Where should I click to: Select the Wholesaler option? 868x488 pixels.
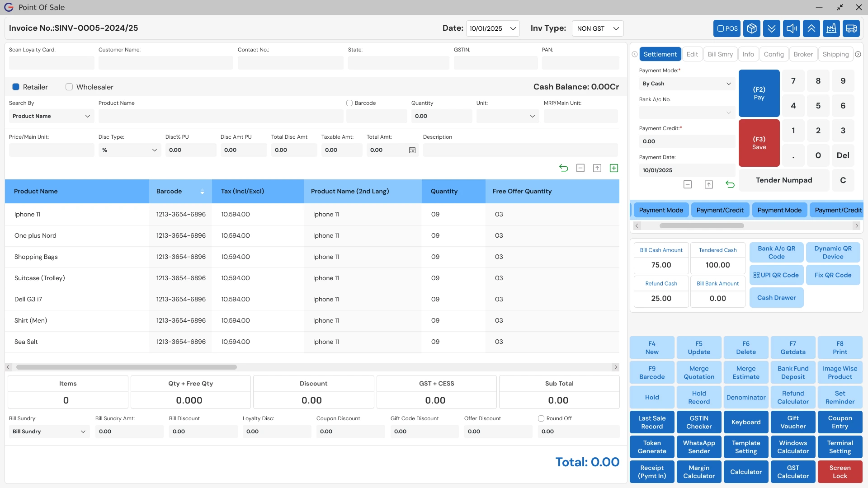pyautogui.click(x=69, y=87)
